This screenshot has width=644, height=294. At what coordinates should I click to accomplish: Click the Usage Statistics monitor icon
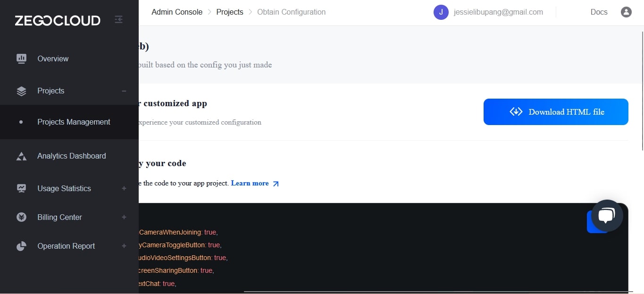pos(21,188)
